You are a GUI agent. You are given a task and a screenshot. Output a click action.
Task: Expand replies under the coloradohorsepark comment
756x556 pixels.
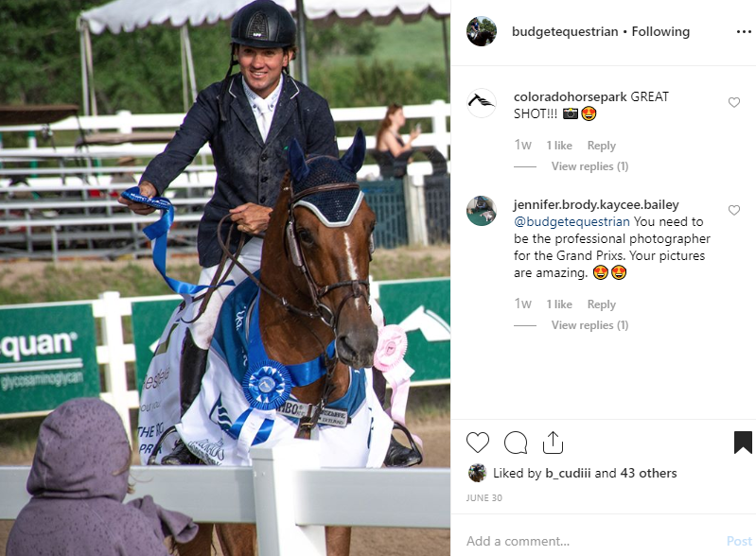tap(589, 166)
